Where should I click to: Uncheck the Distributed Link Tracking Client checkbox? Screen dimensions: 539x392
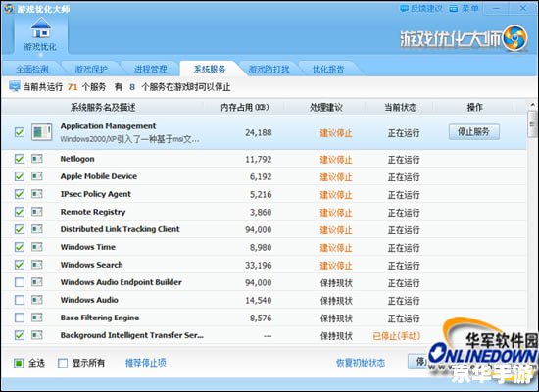[20, 229]
